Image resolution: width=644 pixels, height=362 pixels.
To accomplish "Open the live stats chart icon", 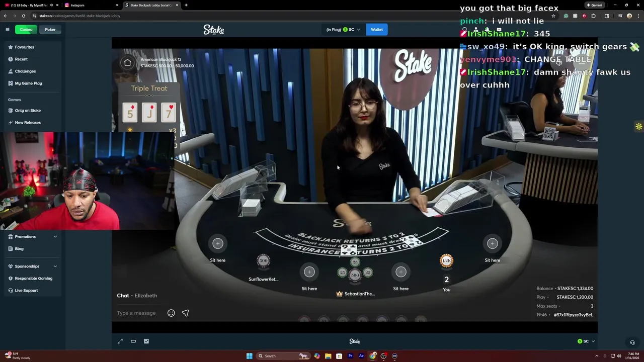I will point(146,341).
